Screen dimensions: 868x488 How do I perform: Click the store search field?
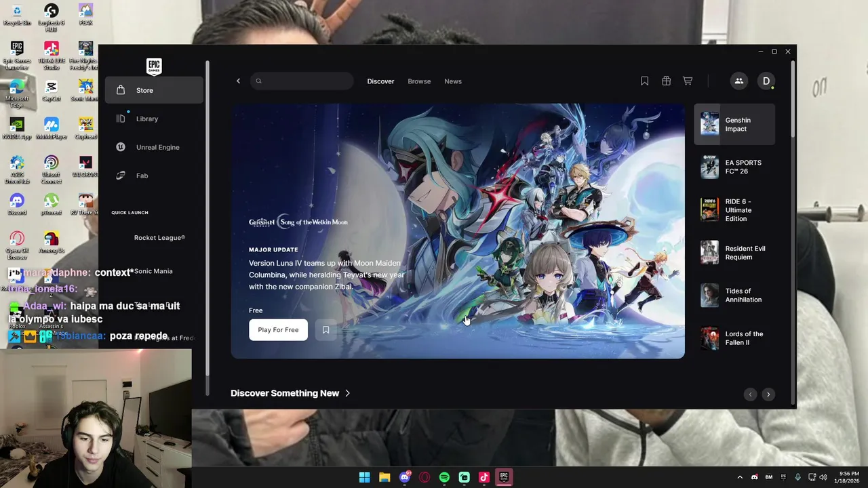click(x=302, y=81)
